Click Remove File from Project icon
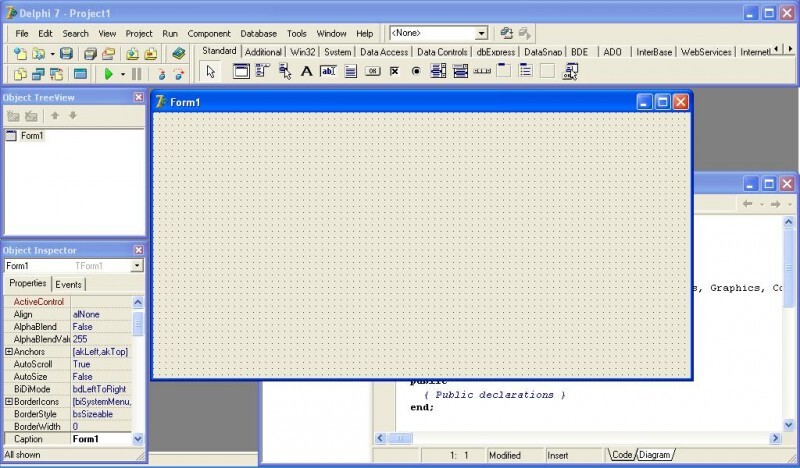Image resolution: width=800 pixels, height=468 pixels. click(151, 53)
